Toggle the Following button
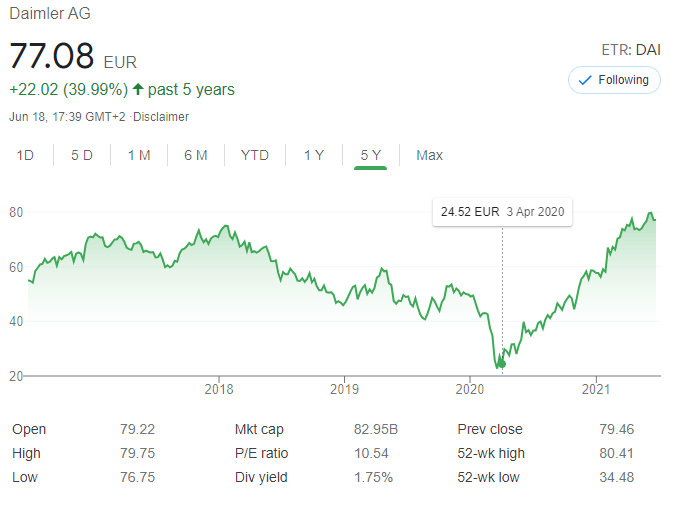 tap(614, 80)
